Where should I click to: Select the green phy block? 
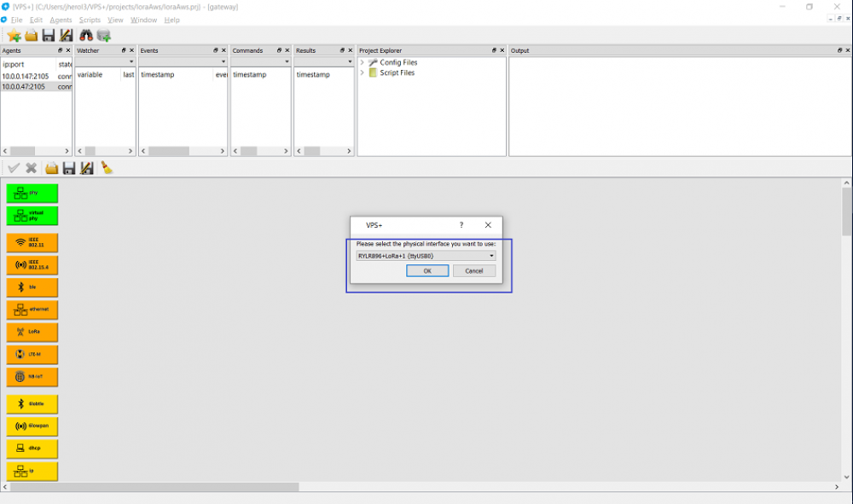[32, 193]
